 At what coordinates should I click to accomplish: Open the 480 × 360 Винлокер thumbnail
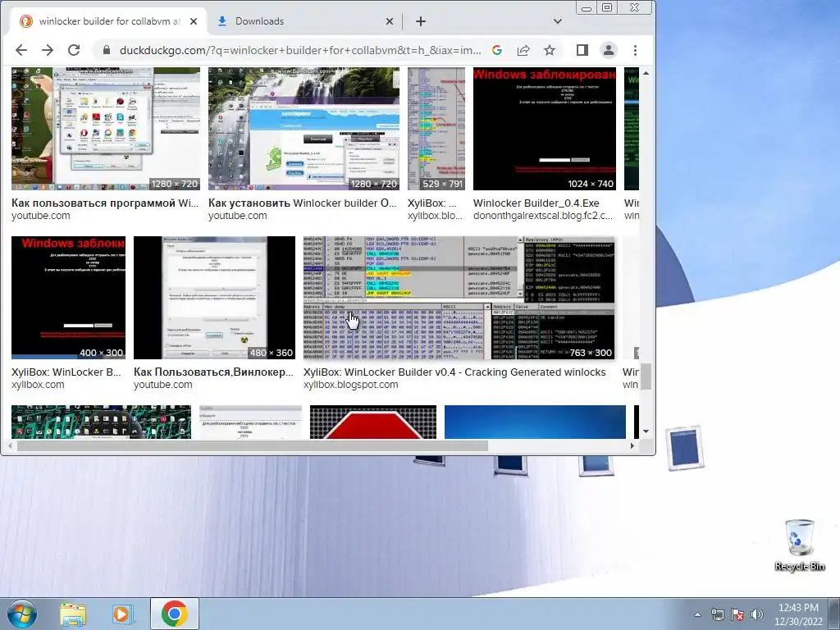[214, 297]
